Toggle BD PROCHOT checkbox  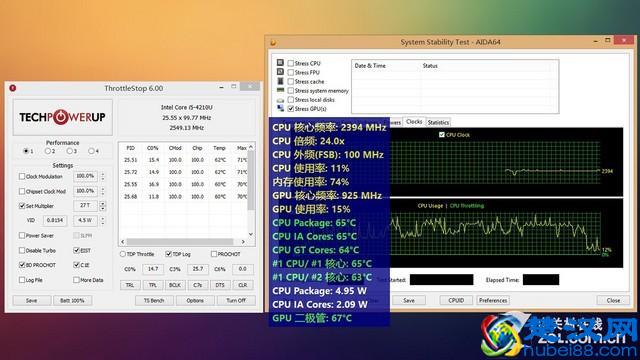(x=22, y=265)
